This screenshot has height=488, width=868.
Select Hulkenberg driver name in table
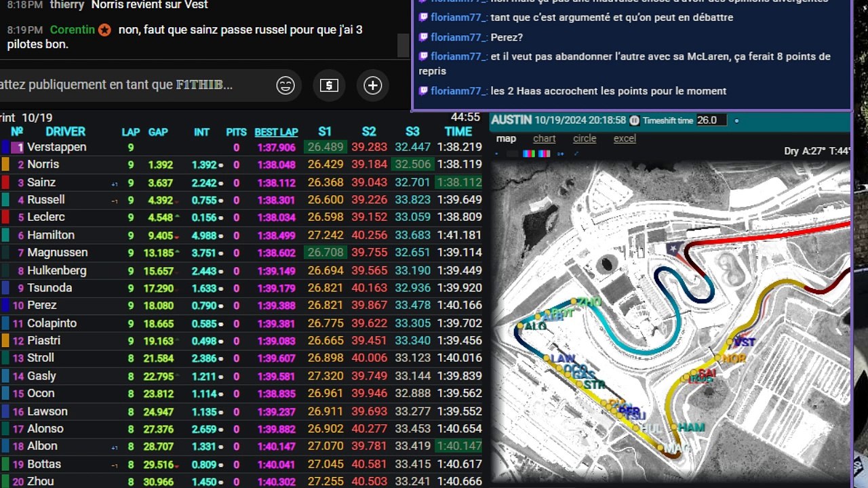click(57, 270)
